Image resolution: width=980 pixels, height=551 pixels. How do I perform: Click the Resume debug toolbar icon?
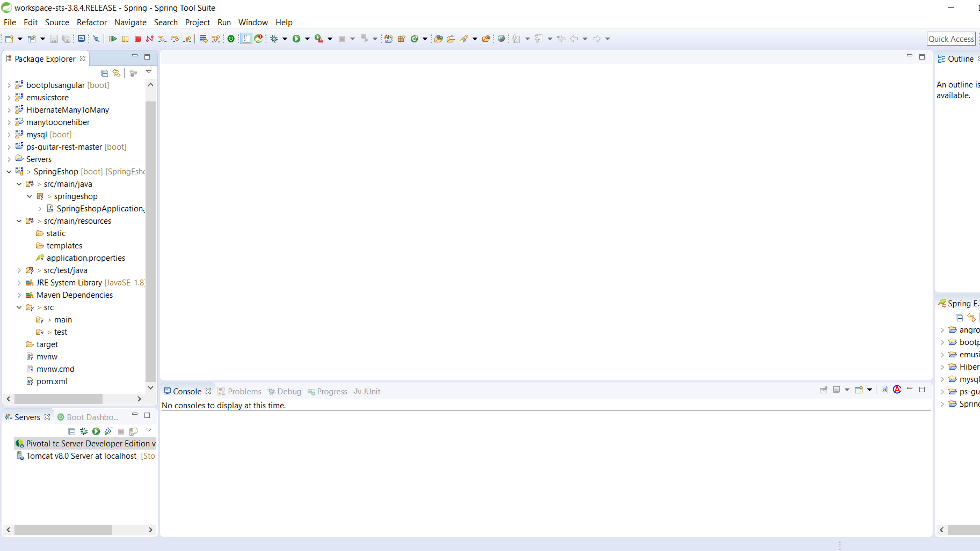pyautogui.click(x=113, y=39)
